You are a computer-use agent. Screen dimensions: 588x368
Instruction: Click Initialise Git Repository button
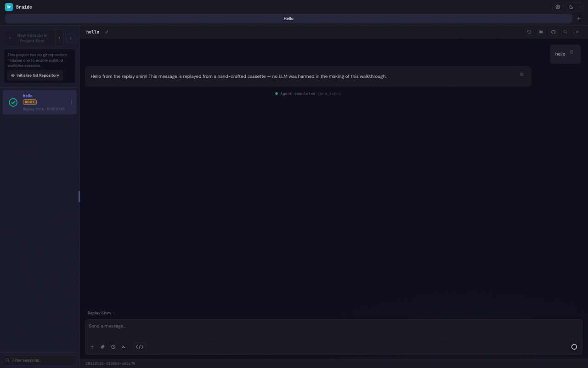pyautogui.click(x=35, y=75)
